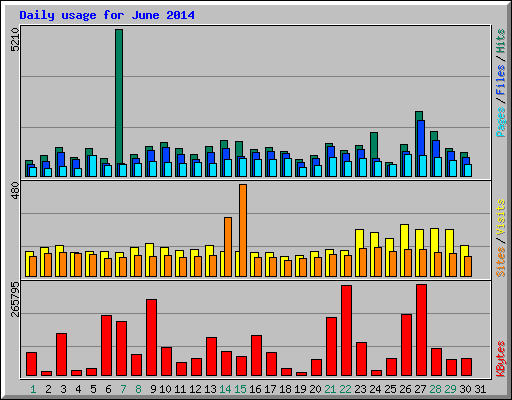
Task: Click the x-axis day label 13
Action: coord(210,389)
